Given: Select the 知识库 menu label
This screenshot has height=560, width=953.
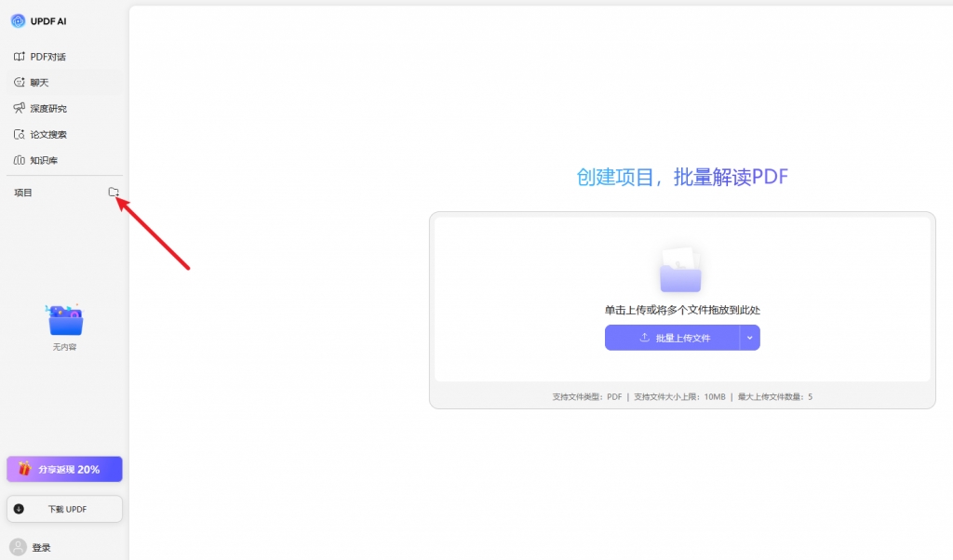Looking at the screenshot, I should click(x=44, y=161).
